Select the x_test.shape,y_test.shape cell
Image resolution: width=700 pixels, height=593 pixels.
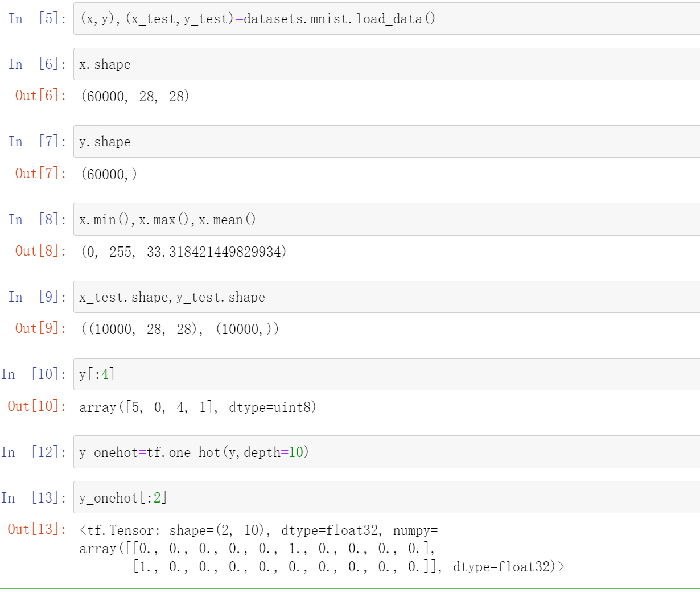point(387,297)
